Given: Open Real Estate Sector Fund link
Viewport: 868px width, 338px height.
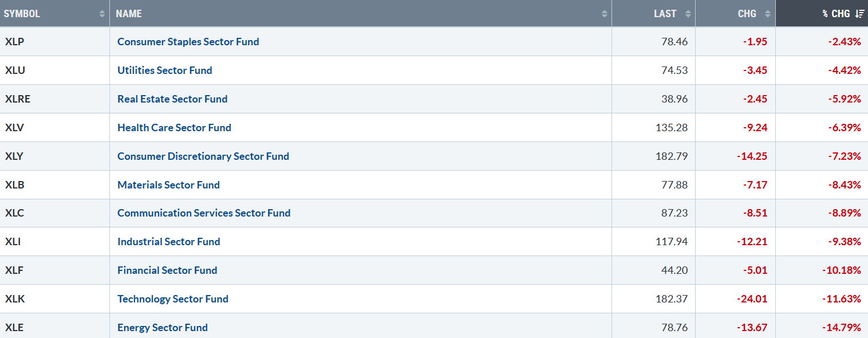Looking at the screenshot, I should (x=172, y=99).
